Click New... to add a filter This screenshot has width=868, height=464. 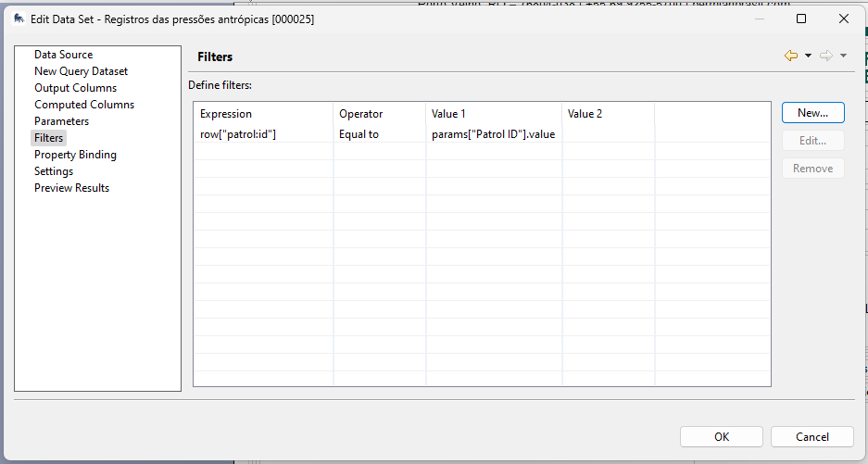click(812, 113)
